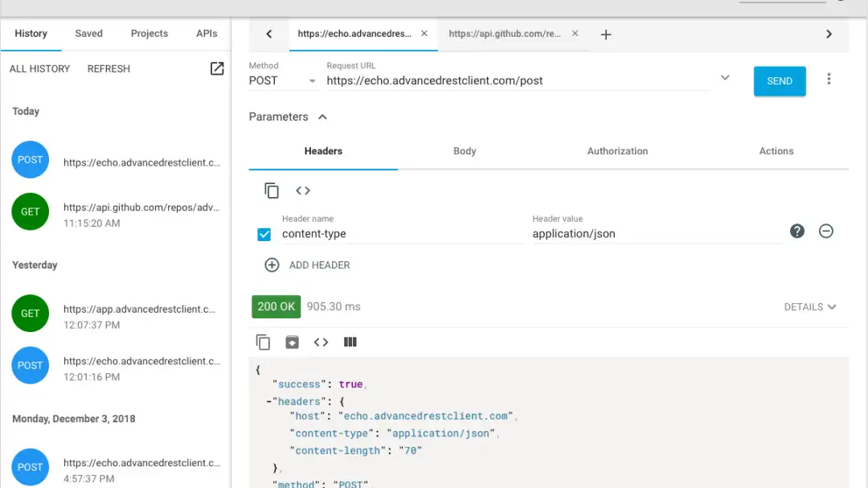Toggle response raw source view
The image size is (868, 488).
[321, 342]
